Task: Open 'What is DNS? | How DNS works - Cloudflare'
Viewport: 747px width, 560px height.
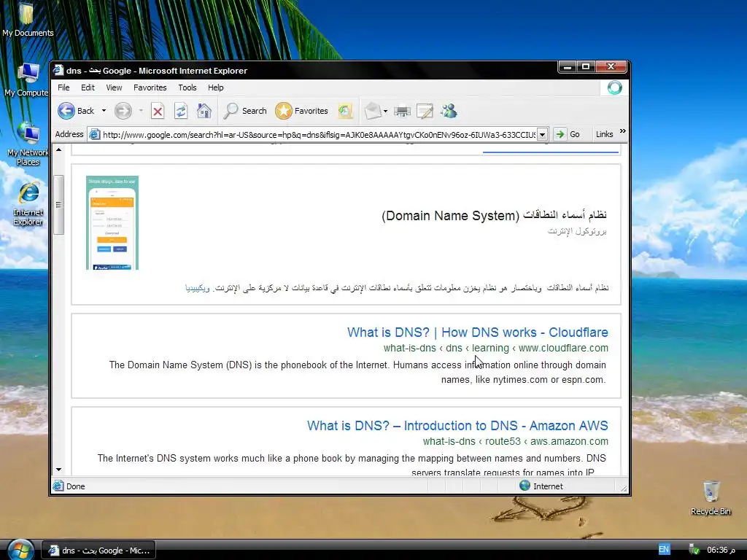Action: coord(477,332)
